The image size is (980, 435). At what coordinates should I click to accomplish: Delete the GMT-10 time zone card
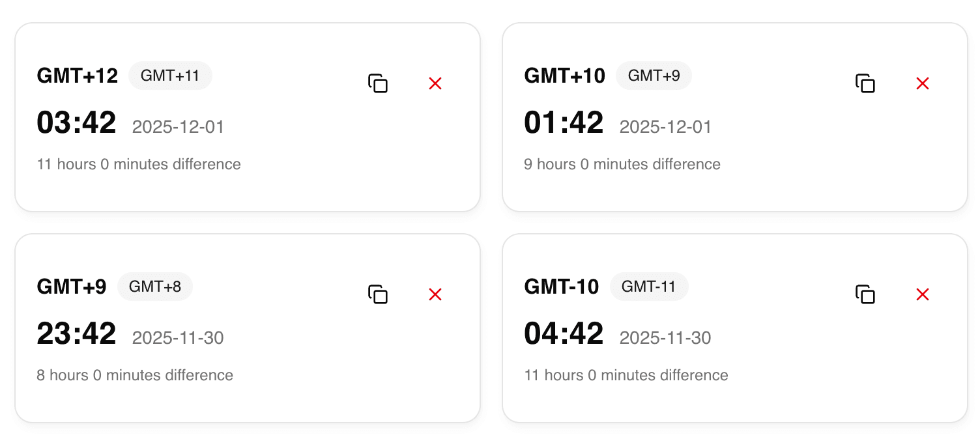[923, 294]
